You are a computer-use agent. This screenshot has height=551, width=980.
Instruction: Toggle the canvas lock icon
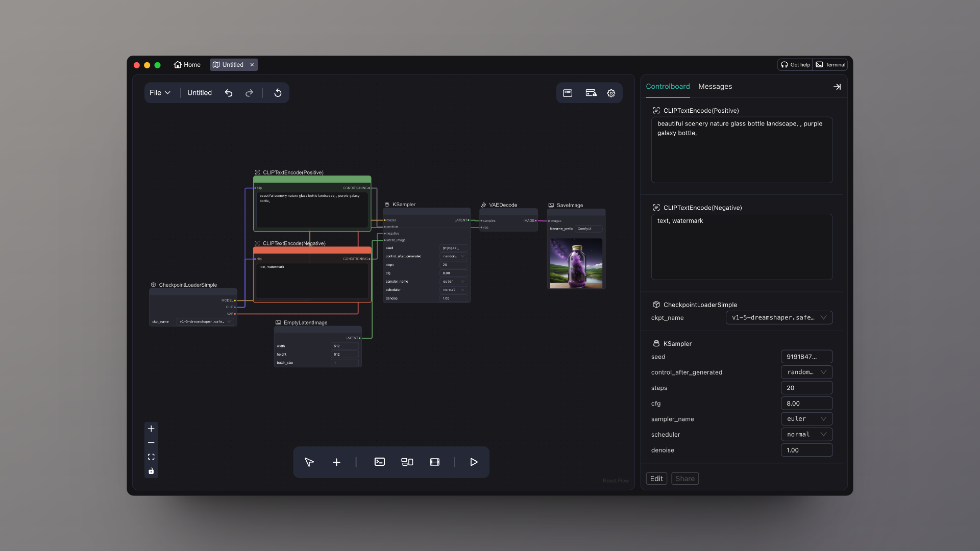151,471
